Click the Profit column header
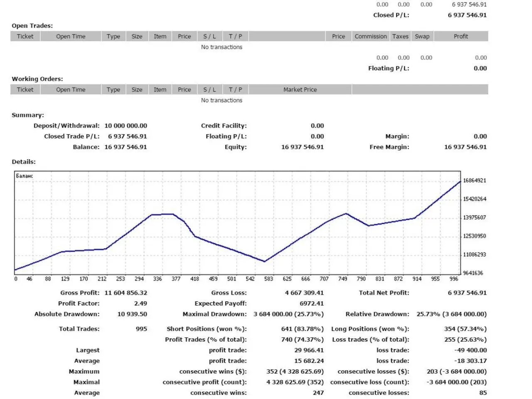Image resolution: width=532 pixels, height=399 pixels. (x=461, y=37)
